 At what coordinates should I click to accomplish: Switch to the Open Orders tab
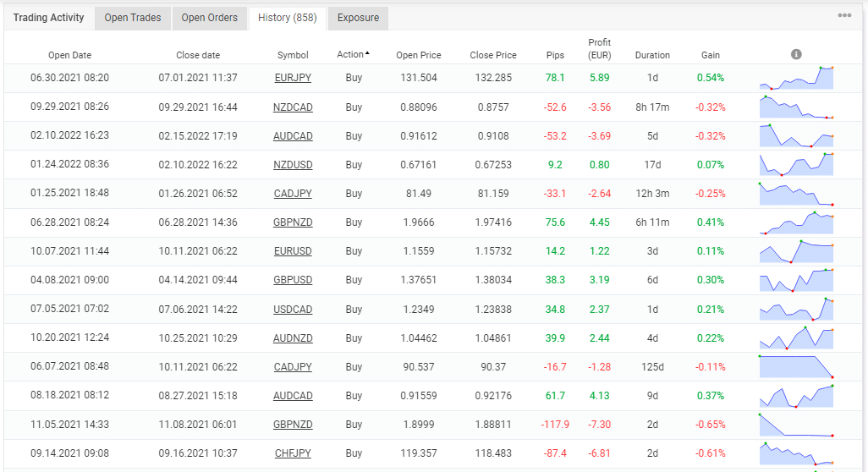(x=210, y=18)
